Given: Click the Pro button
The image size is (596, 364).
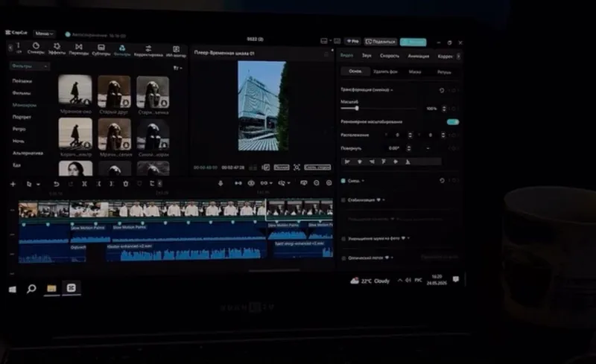Looking at the screenshot, I should [352, 41].
